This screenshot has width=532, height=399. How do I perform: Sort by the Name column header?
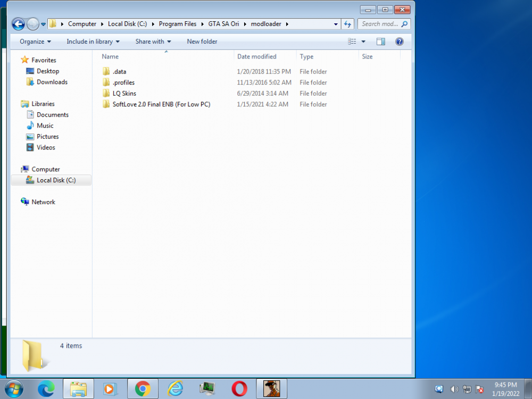[166, 56]
